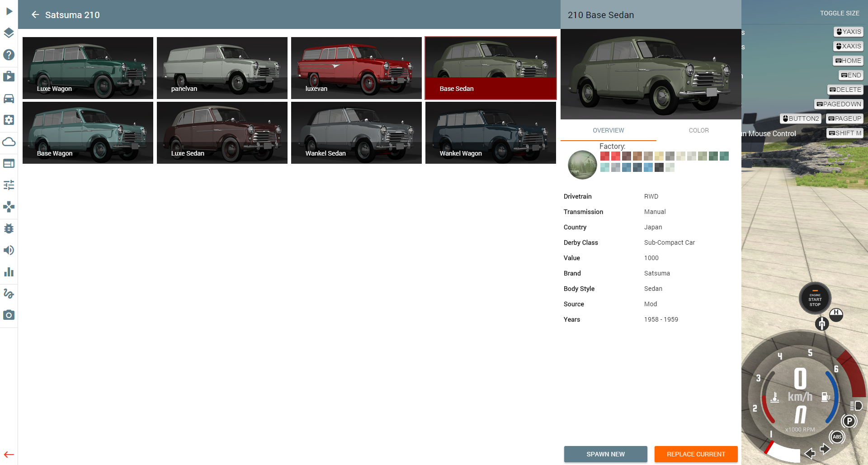This screenshot has width=868, height=465.
Task: Click the BUTTON2 key hint
Action: pyautogui.click(x=800, y=119)
